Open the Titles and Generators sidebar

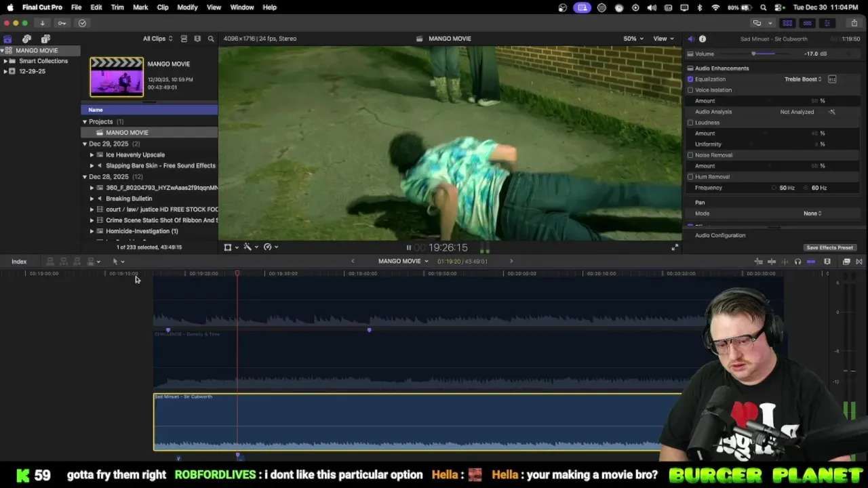[45, 39]
